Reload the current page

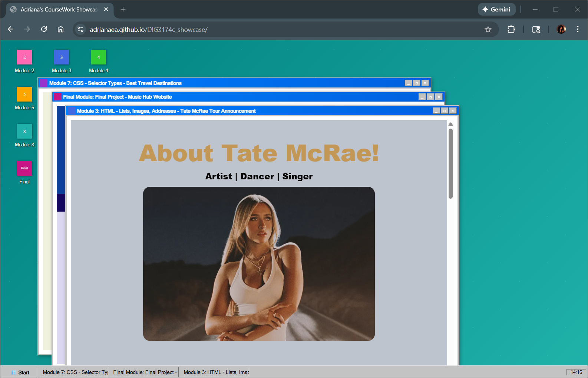[x=44, y=29]
